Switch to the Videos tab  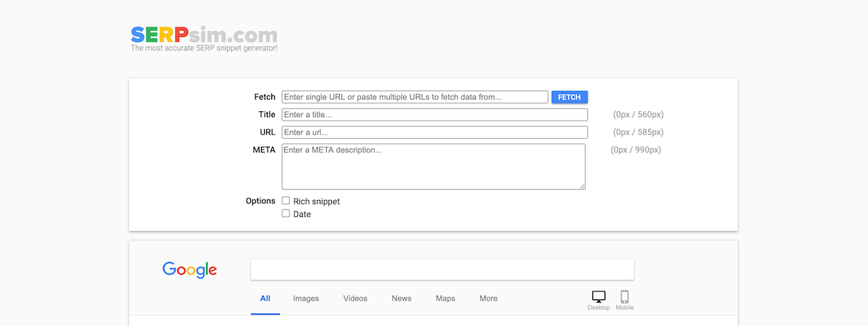click(x=355, y=299)
